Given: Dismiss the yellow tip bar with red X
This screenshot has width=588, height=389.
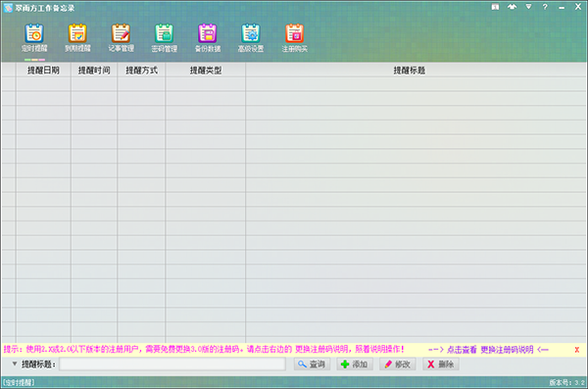Looking at the screenshot, I should (577, 350).
